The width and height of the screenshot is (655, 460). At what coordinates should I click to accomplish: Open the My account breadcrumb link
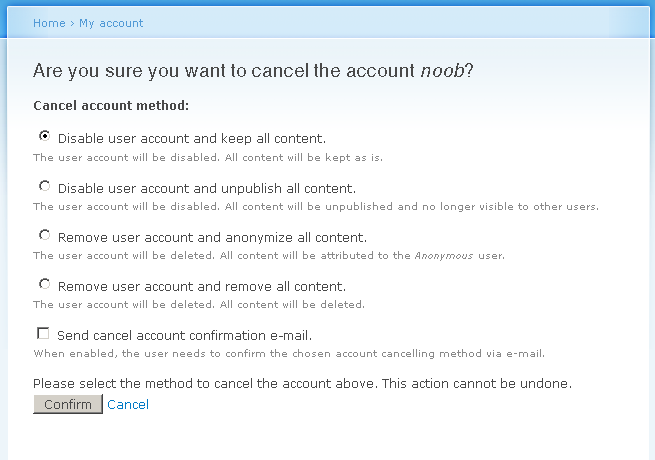[x=111, y=23]
